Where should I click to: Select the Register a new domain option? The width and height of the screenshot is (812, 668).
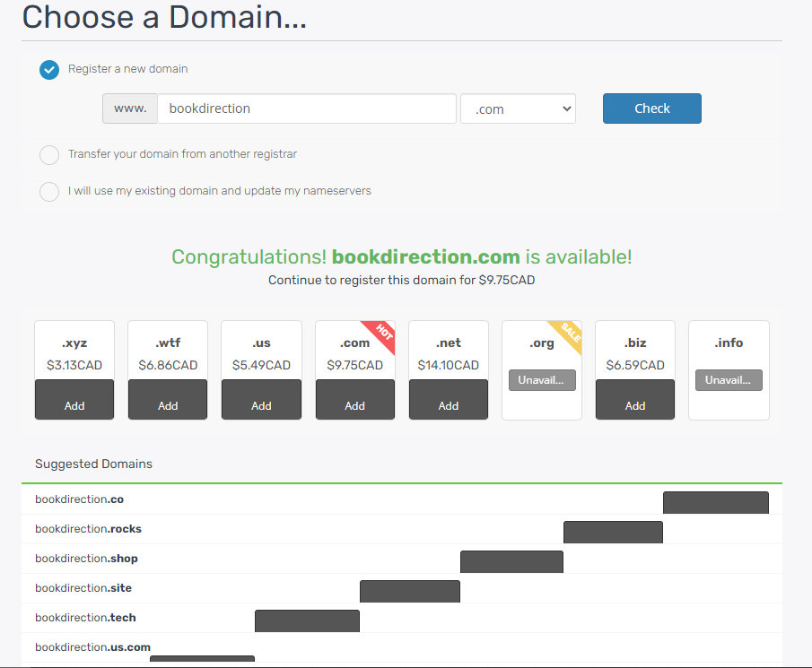pos(49,69)
